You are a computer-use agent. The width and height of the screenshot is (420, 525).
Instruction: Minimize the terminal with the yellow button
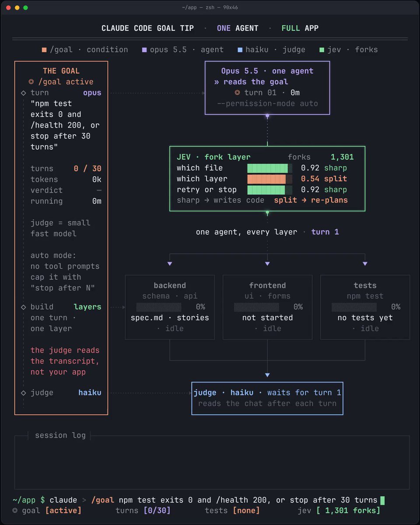(17, 7)
